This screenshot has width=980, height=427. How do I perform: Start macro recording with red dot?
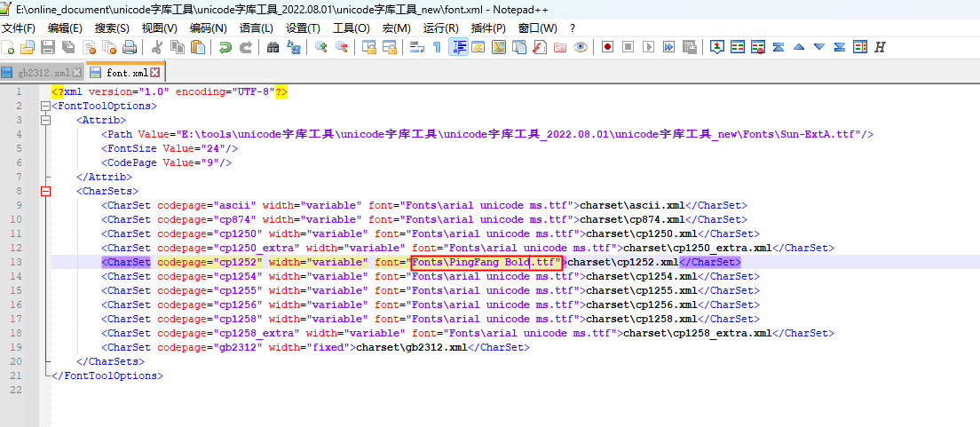coord(607,47)
